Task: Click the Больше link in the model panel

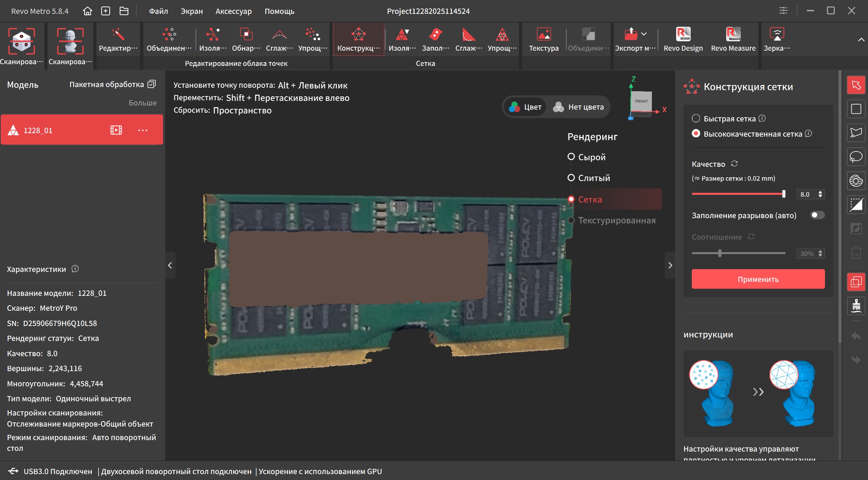Action: tap(142, 103)
